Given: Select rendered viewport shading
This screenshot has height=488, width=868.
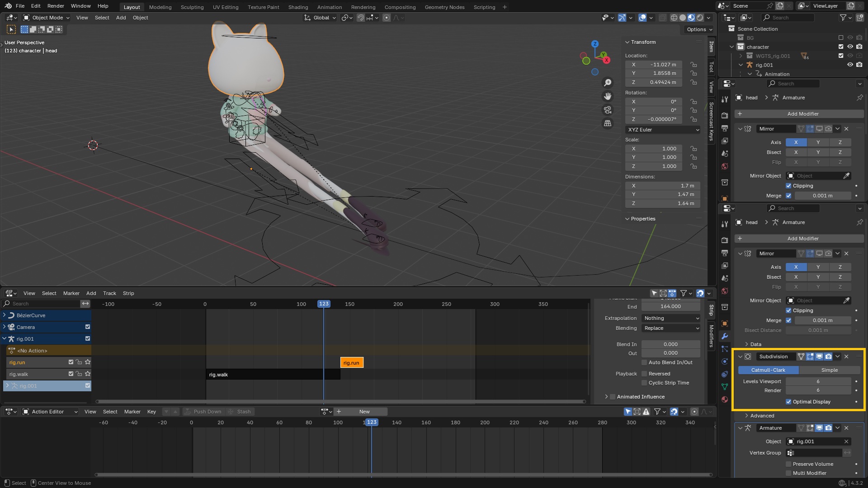Looking at the screenshot, I should pyautogui.click(x=700, y=18).
